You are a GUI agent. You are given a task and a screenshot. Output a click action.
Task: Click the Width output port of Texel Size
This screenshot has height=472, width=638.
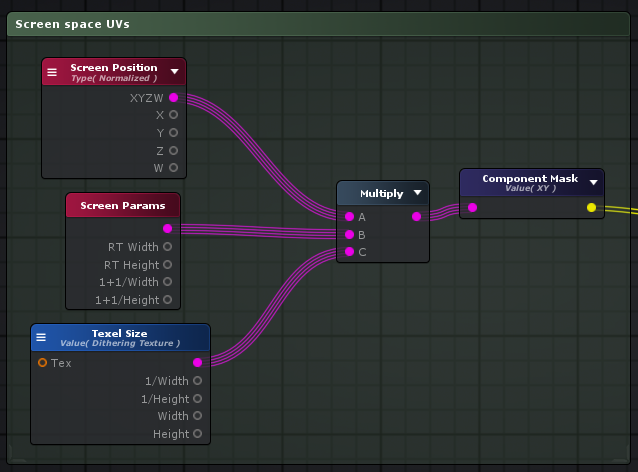coord(198,415)
